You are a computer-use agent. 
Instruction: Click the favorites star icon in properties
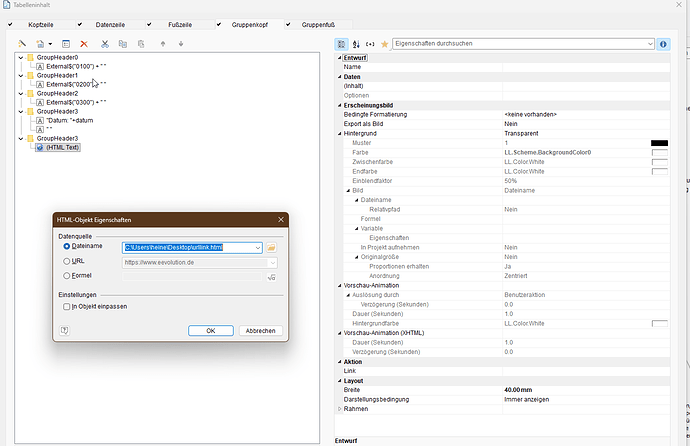coord(384,45)
